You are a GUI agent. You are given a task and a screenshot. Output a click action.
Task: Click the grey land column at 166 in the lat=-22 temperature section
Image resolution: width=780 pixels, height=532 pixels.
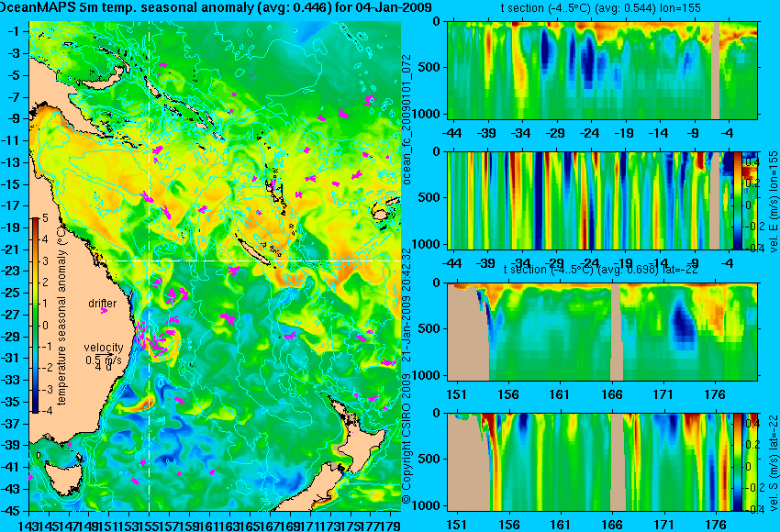coord(617,332)
